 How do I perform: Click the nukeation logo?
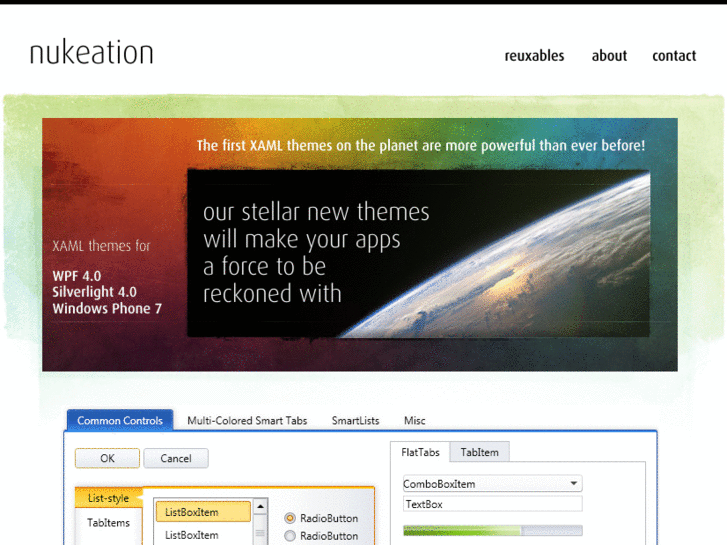[91, 53]
